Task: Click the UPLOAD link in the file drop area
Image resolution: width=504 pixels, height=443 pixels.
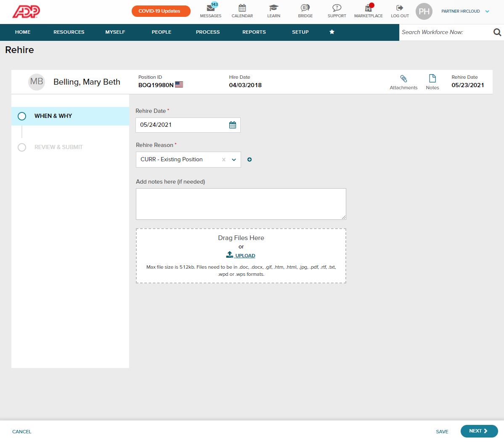Action: point(241,255)
